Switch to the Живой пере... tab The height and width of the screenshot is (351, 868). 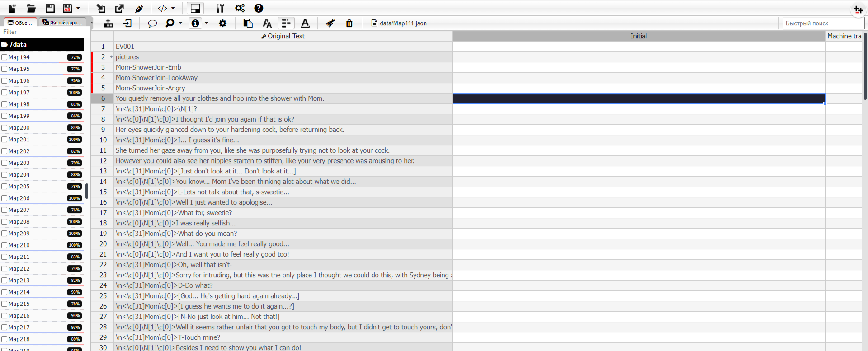[x=63, y=23]
